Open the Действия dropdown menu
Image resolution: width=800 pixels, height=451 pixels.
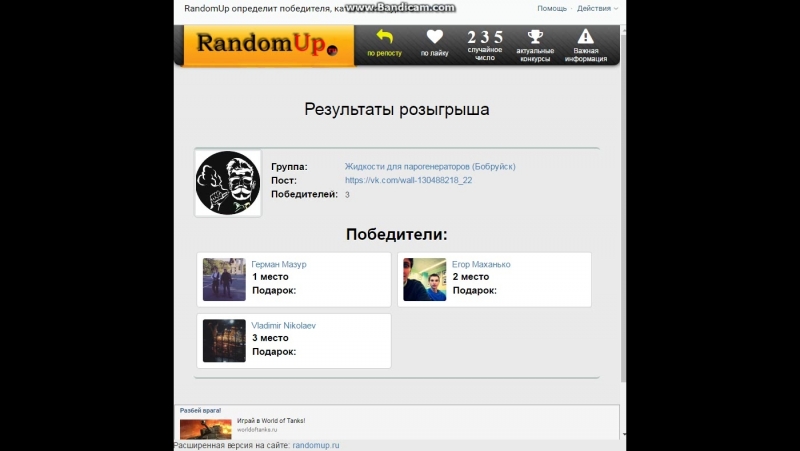597,8
